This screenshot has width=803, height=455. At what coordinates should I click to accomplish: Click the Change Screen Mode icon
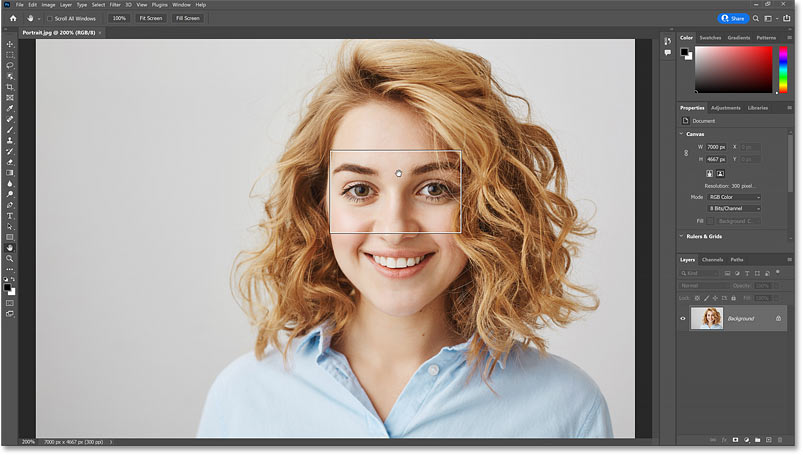click(10, 314)
